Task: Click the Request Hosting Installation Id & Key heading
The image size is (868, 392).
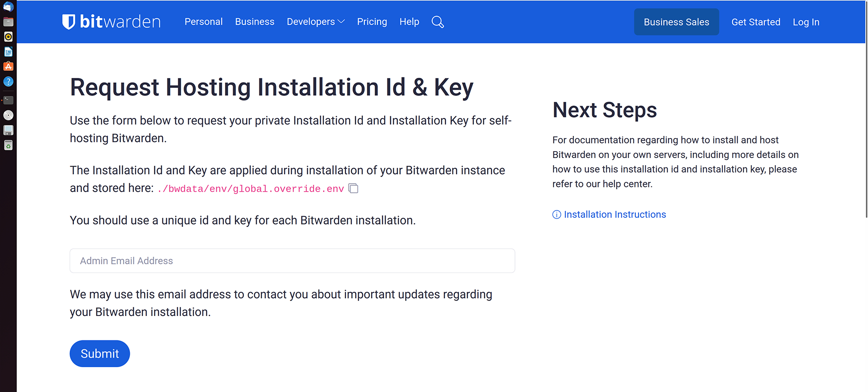Action: pyautogui.click(x=272, y=87)
